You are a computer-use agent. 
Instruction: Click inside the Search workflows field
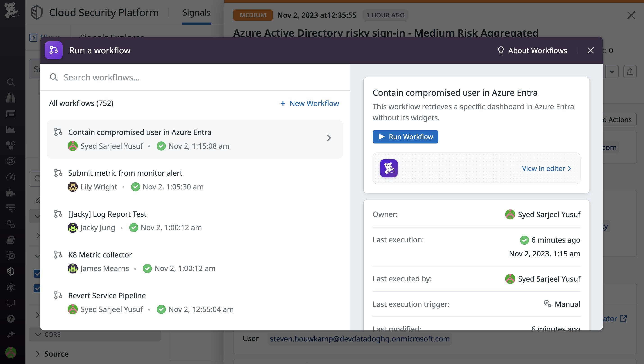pyautogui.click(x=125, y=77)
